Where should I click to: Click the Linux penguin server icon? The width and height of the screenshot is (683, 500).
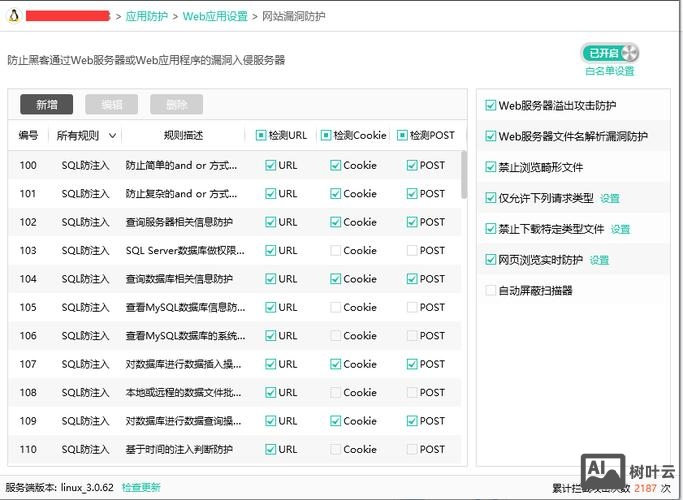[x=14, y=16]
